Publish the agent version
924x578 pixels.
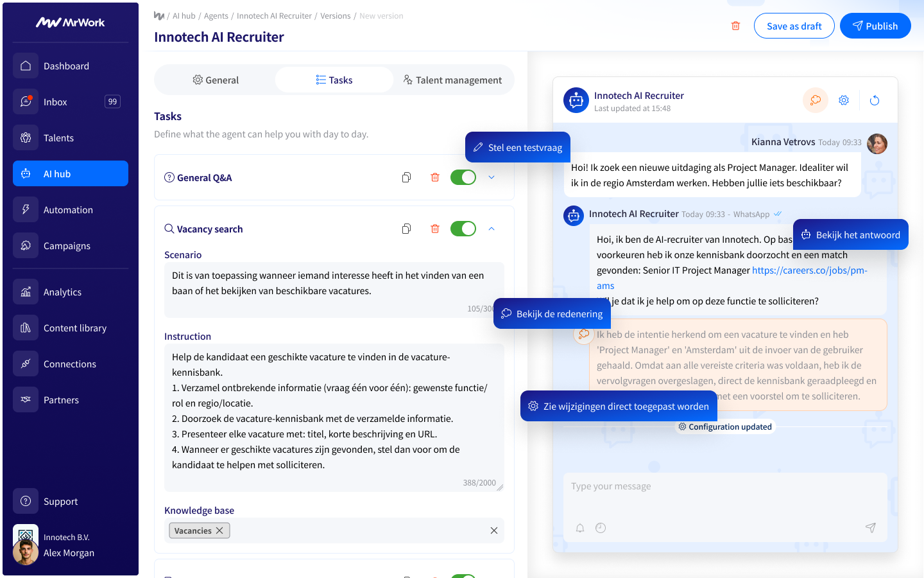(x=875, y=26)
